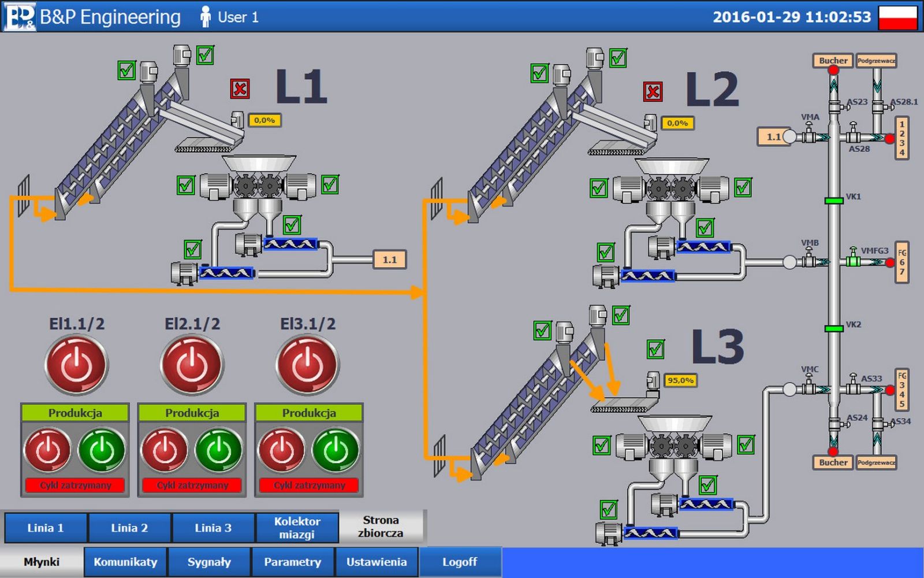This screenshot has width=924, height=578.
Task: Open the Linia 1 tab
Action: point(46,528)
